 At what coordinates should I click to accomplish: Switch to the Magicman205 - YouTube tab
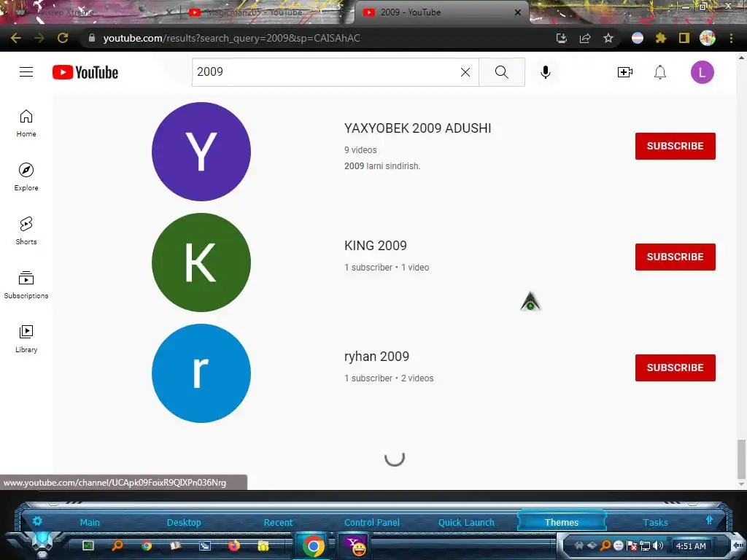click(262, 12)
